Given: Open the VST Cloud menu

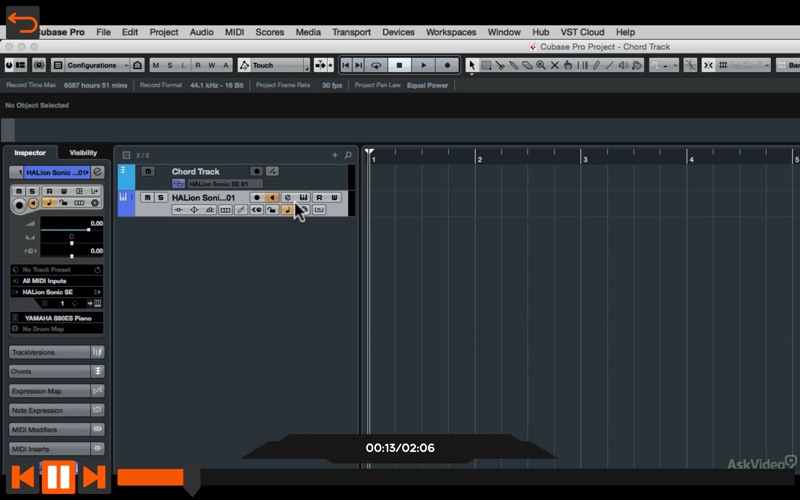Looking at the screenshot, I should pos(582,32).
